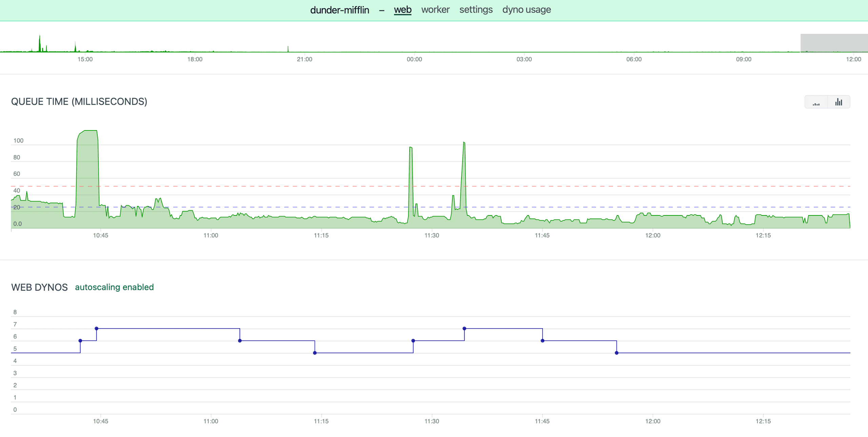Click the scale-up marker reaching 7 dynos near 10:45

pos(96,329)
